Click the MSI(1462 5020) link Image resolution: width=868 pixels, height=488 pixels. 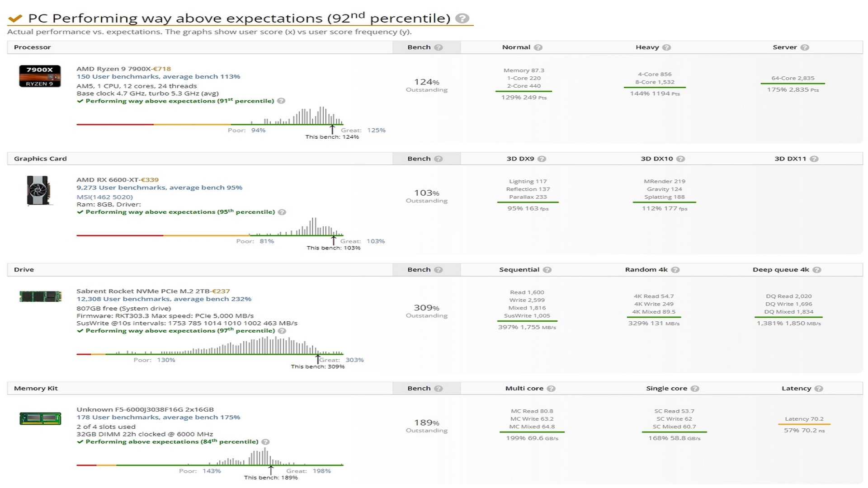(105, 197)
